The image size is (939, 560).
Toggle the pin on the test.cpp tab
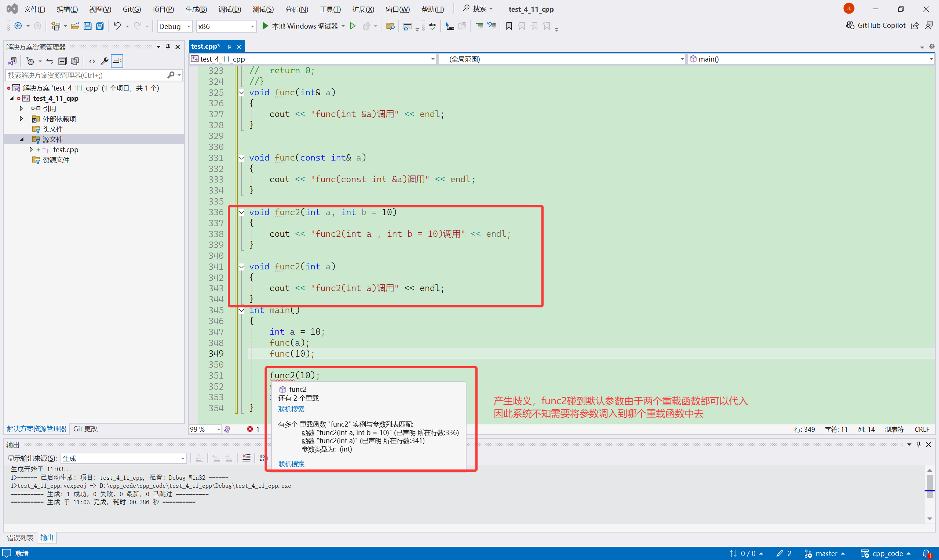229,47
